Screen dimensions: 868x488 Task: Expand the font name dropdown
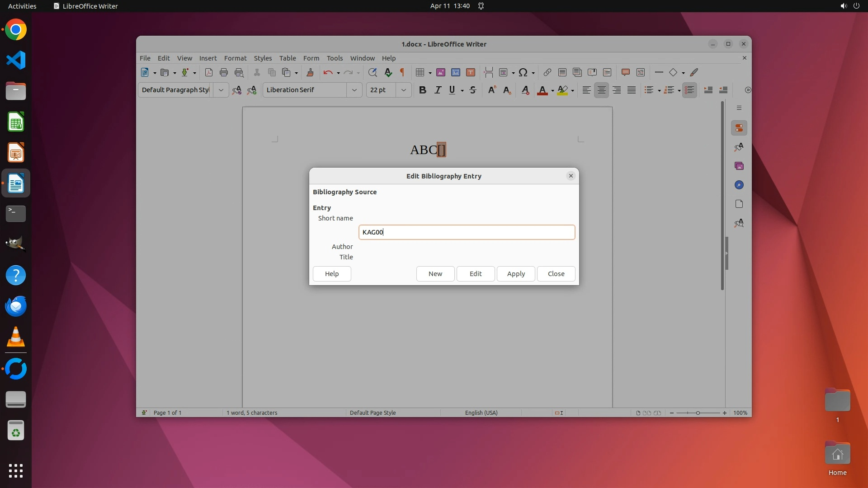coord(354,90)
